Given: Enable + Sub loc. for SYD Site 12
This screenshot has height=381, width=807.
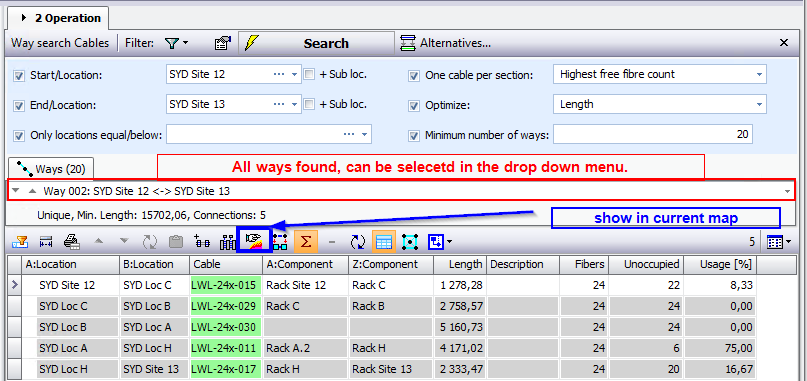Looking at the screenshot, I should pyautogui.click(x=309, y=74).
